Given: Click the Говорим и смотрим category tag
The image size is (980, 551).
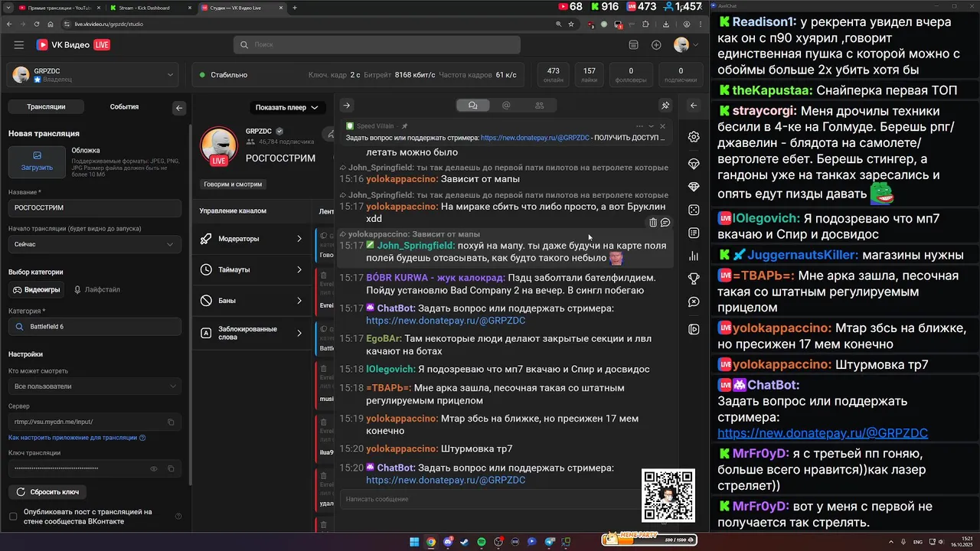Looking at the screenshot, I should click(233, 184).
